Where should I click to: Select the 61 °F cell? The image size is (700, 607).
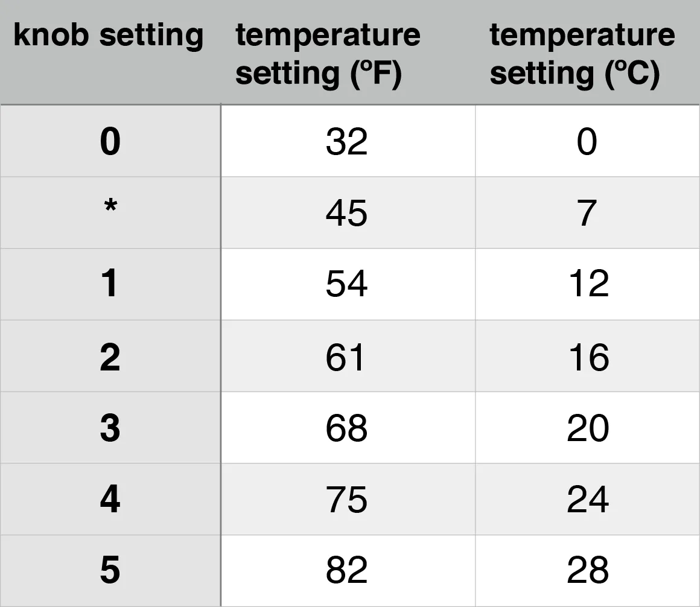coord(347,357)
